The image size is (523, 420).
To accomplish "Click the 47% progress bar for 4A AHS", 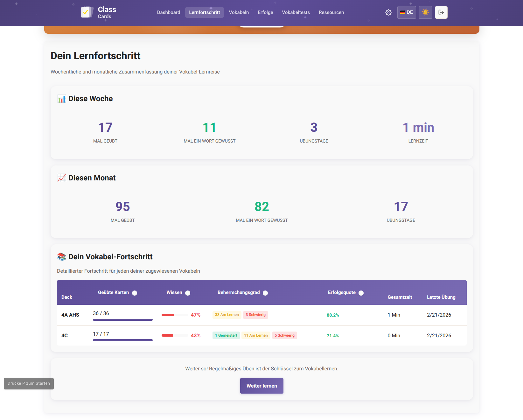I will [x=175, y=315].
